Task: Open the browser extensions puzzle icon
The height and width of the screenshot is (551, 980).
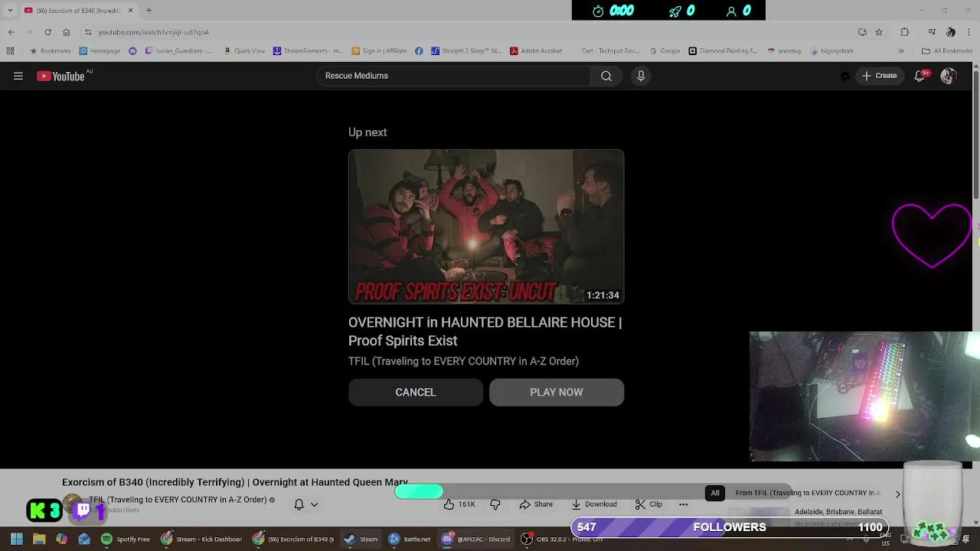Action: click(905, 32)
